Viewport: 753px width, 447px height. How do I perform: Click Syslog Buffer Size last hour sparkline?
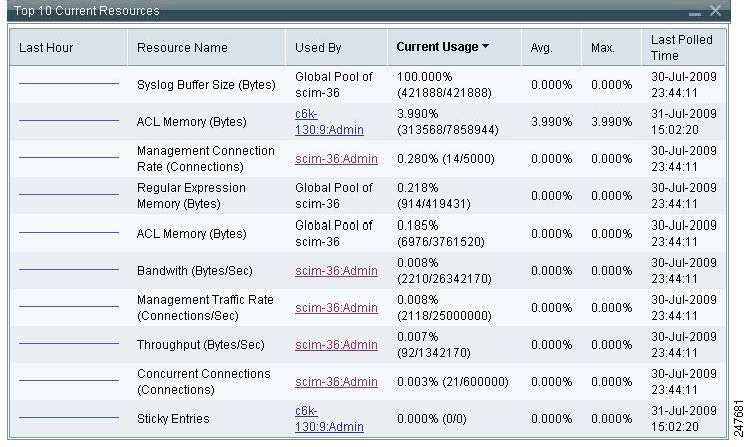68,84
